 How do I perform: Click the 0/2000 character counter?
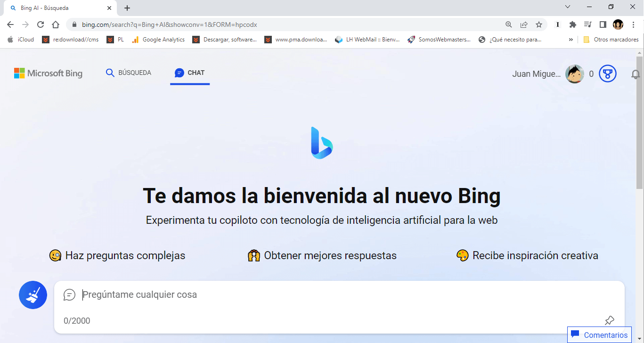77,321
